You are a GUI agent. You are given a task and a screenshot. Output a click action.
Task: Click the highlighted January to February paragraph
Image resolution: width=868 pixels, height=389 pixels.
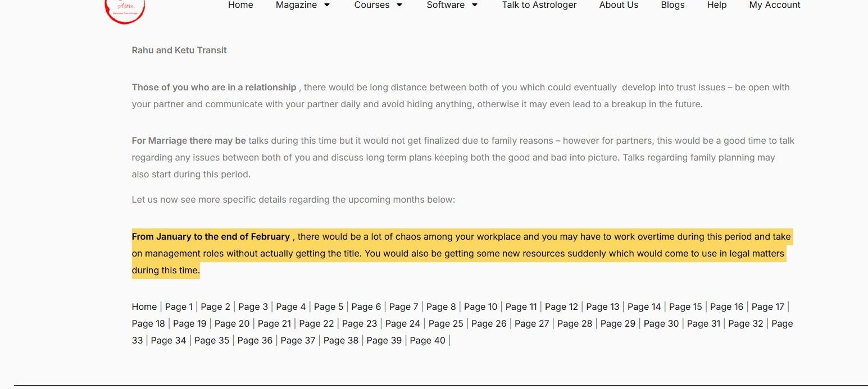[x=461, y=253]
